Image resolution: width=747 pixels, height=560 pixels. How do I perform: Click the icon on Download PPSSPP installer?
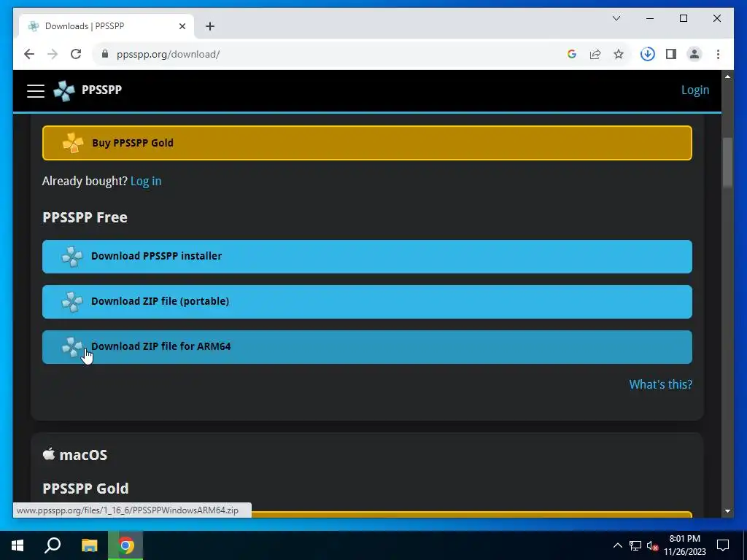(x=72, y=257)
